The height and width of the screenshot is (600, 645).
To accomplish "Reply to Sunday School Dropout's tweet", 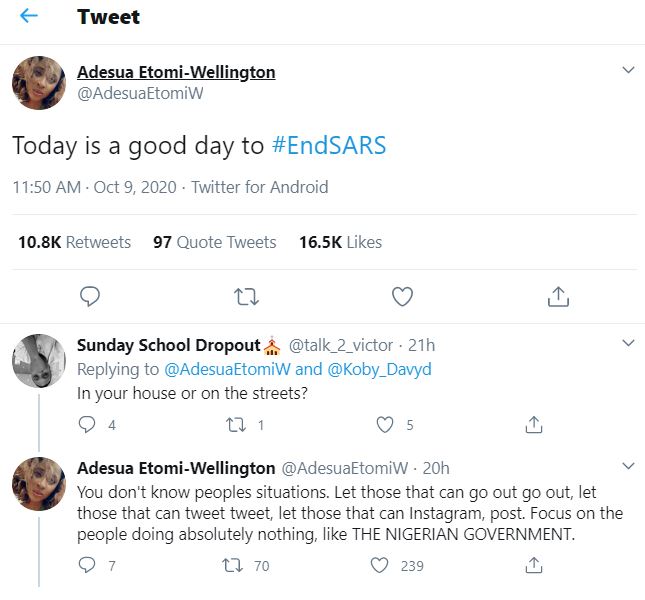I will coord(87,424).
